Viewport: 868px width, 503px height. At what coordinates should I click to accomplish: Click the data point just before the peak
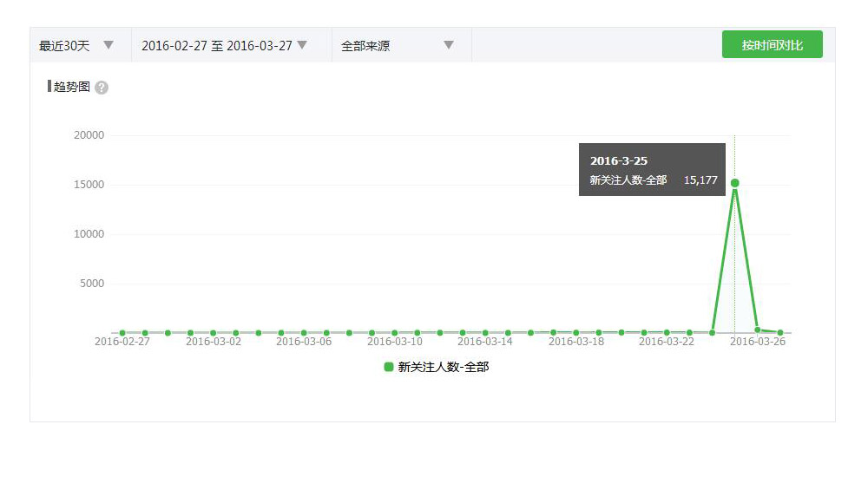click(712, 333)
